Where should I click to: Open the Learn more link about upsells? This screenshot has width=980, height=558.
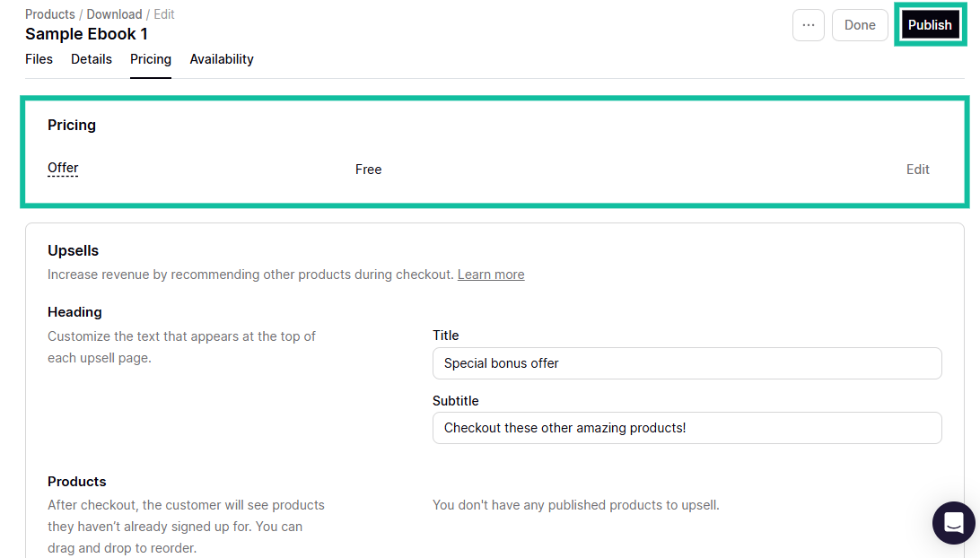(490, 274)
